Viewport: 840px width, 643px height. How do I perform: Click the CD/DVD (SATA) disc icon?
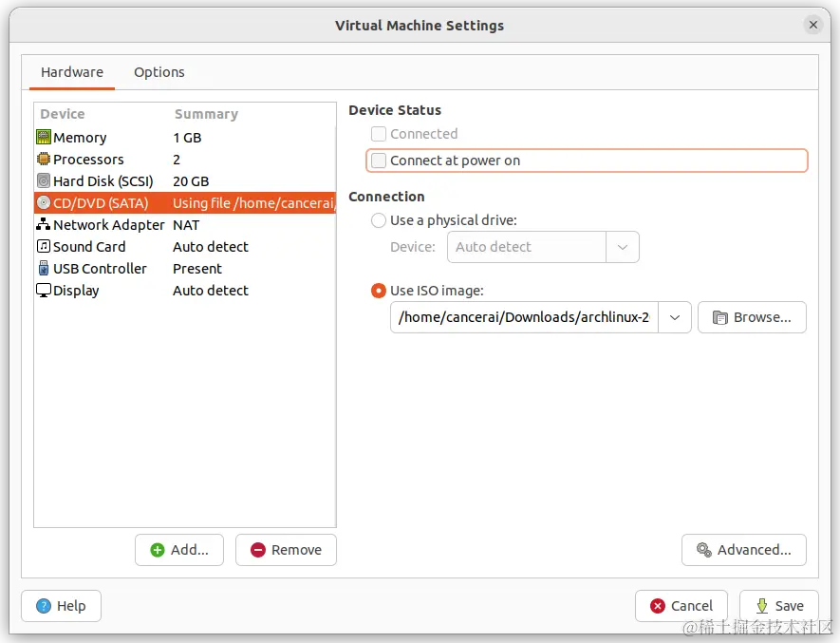point(44,202)
